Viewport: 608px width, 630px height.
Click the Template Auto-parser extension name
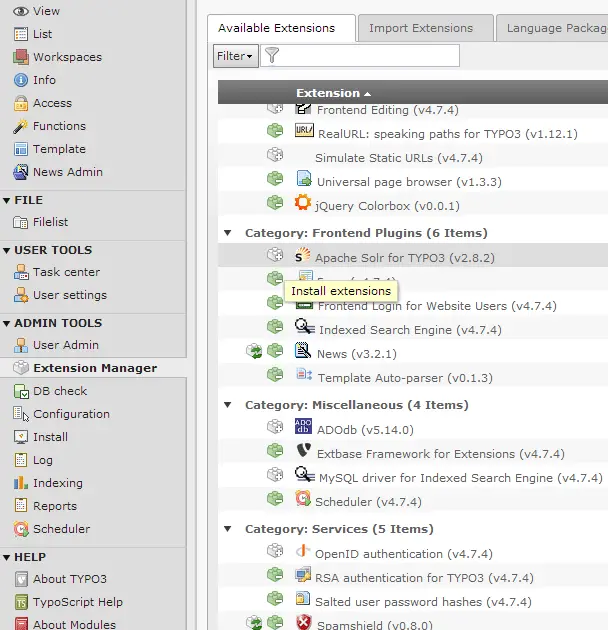pyautogui.click(x=405, y=378)
